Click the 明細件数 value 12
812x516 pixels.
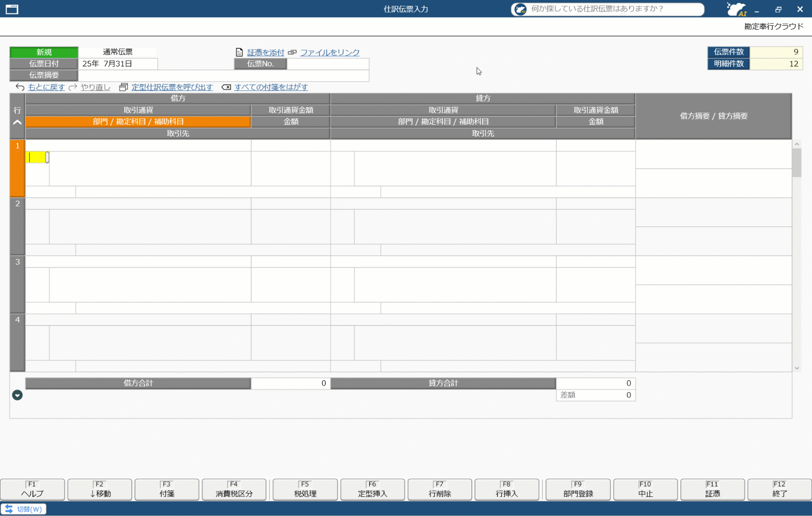click(x=776, y=64)
